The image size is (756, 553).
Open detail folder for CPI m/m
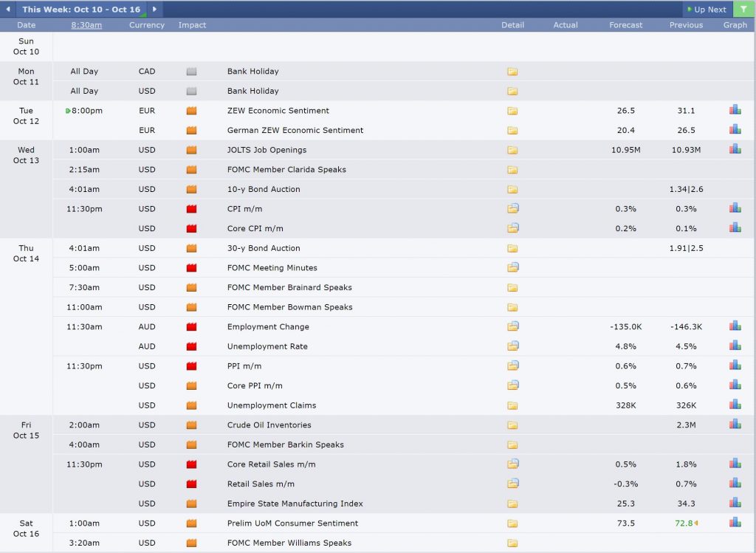(x=513, y=209)
